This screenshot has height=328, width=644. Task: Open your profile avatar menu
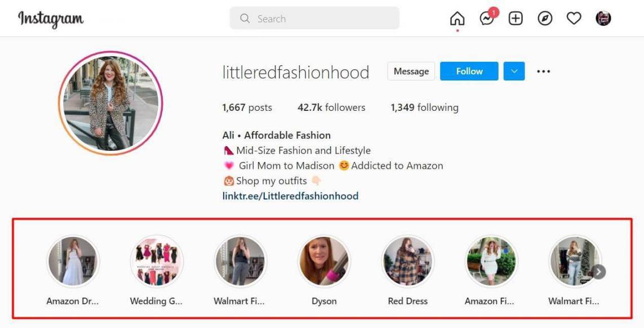tap(603, 19)
